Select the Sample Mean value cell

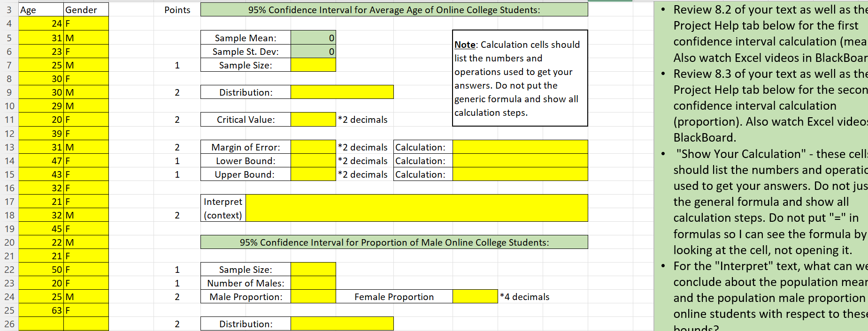(x=313, y=38)
